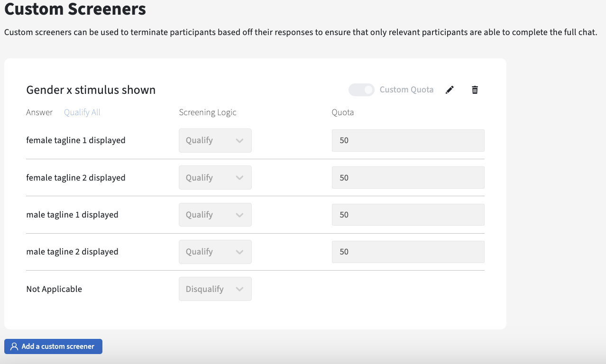
Task: Click quota field for male tagline 2
Action: tap(408, 252)
